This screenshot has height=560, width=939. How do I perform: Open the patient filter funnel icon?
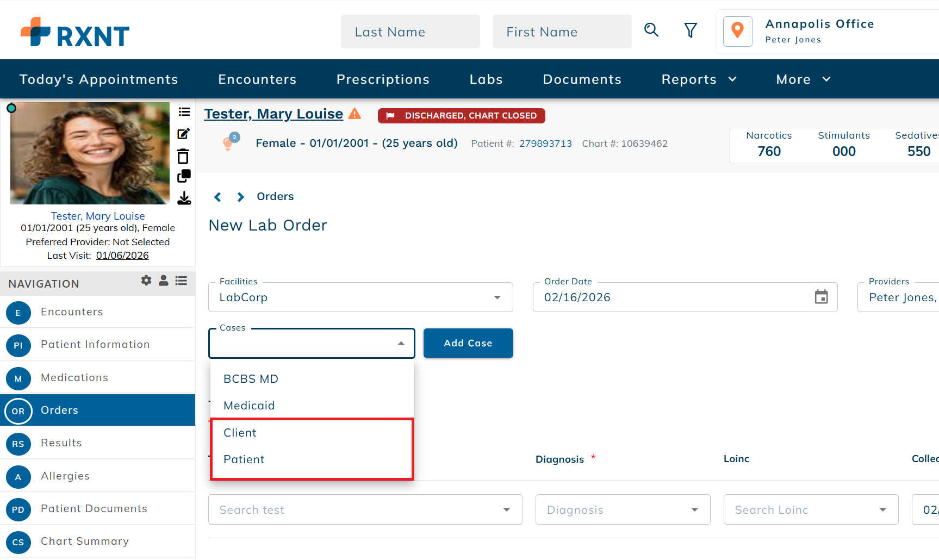[690, 30]
